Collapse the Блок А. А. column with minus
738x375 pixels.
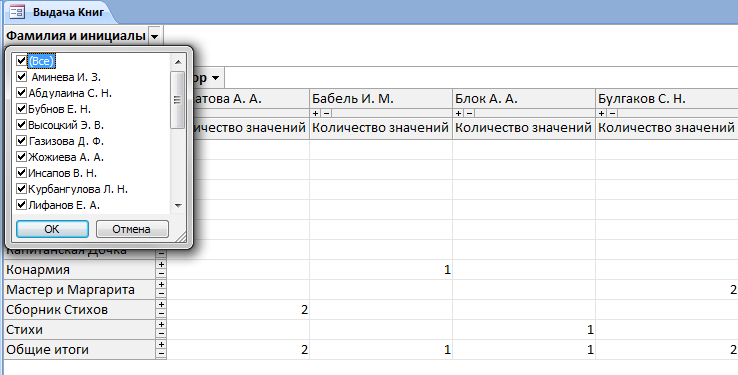(469, 113)
